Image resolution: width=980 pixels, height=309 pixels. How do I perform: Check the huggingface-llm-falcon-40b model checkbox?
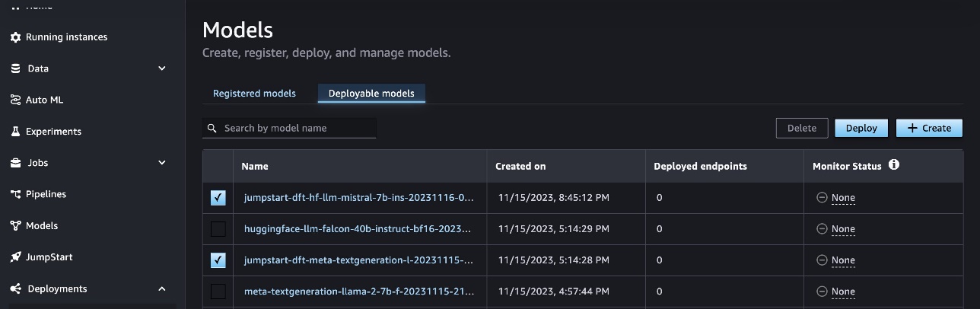point(218,229)
